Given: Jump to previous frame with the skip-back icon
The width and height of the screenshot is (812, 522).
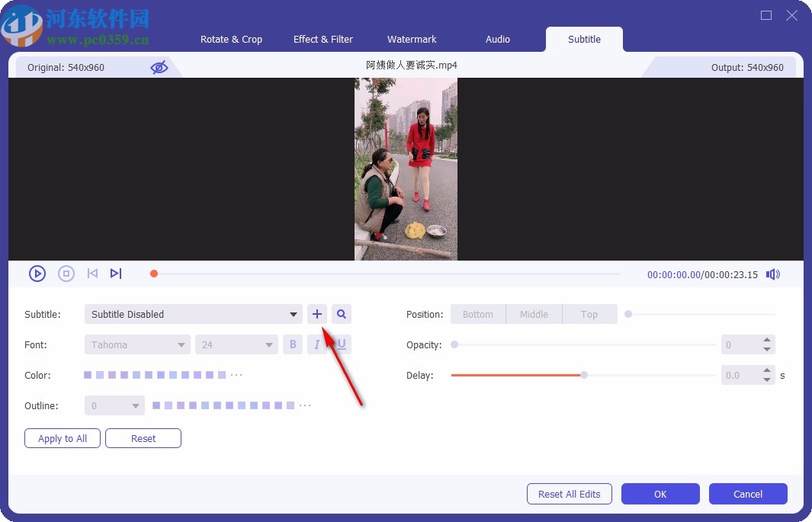Looking at the screenshot, I should [x=91, y=273].
